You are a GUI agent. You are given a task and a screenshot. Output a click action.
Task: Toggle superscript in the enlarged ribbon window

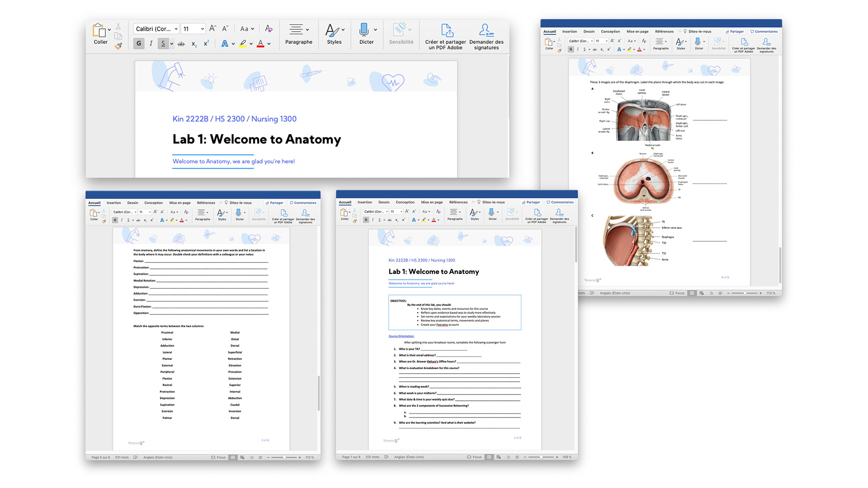click(206, 43)
